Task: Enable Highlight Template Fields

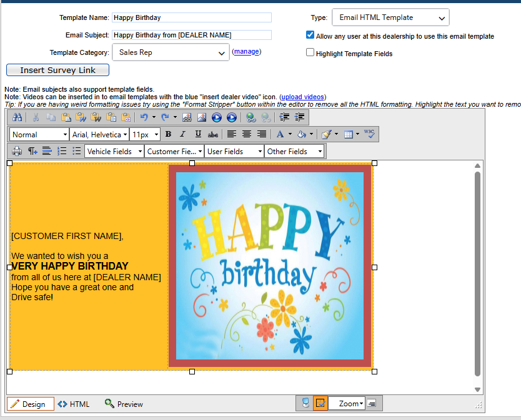Action: click(x=310, y=53)
